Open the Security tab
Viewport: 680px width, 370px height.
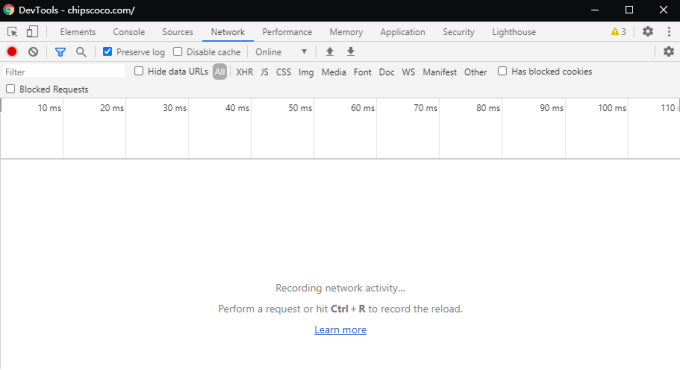click(458, 32)
